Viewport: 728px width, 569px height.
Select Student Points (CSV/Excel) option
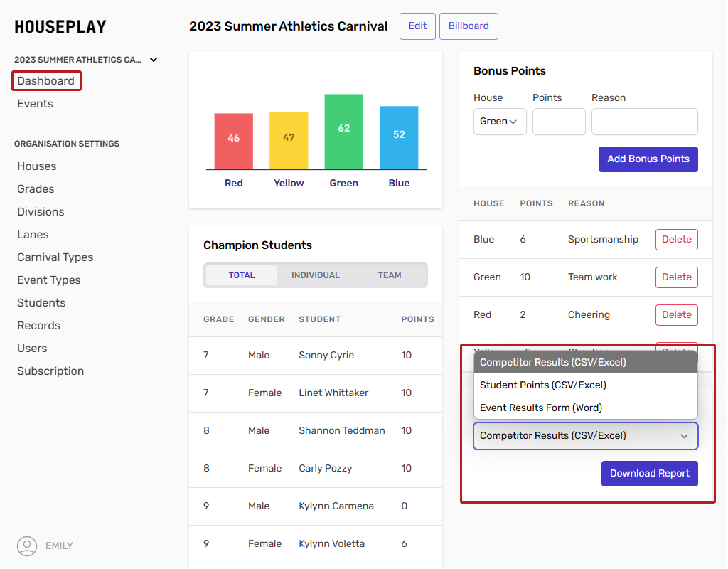(542, 385)
